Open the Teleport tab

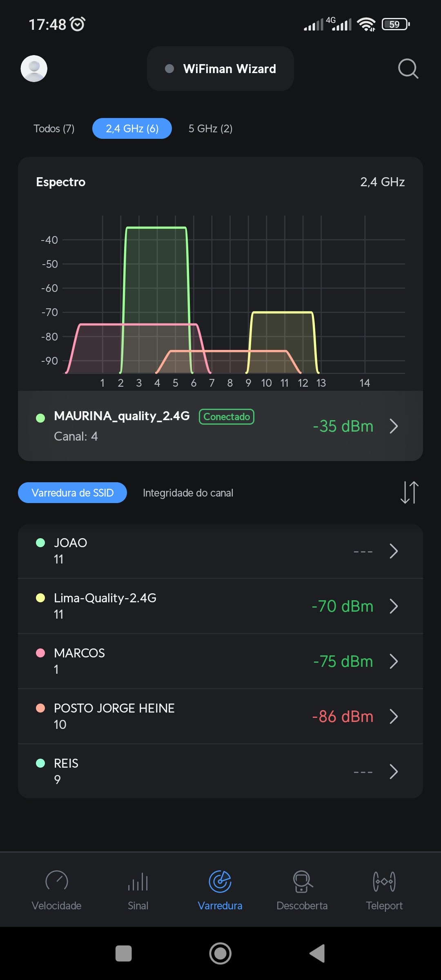click(384, 890)
